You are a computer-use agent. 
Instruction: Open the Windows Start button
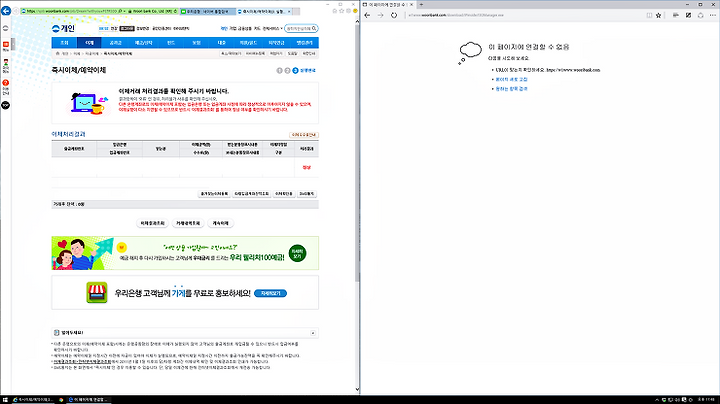(5, 400)
